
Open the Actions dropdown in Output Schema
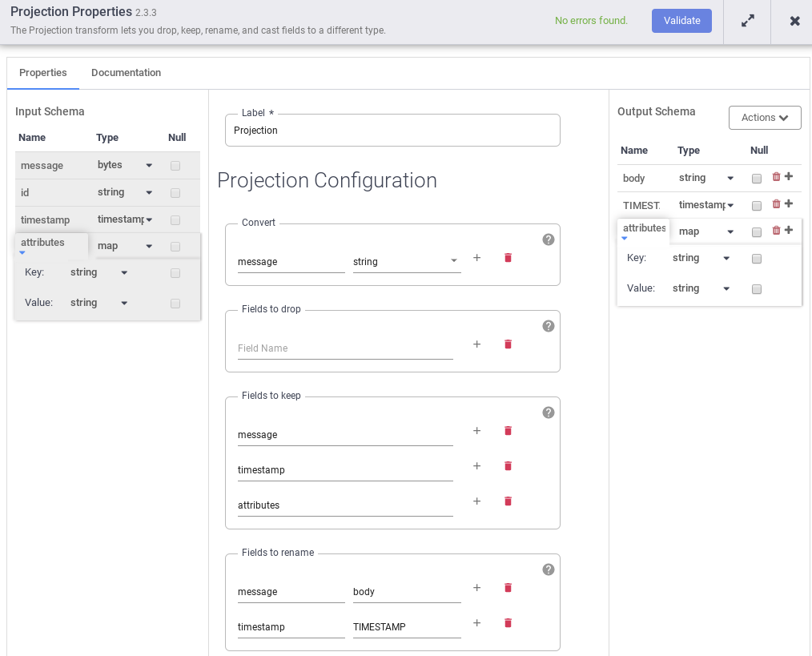click(x=765, y=118)
